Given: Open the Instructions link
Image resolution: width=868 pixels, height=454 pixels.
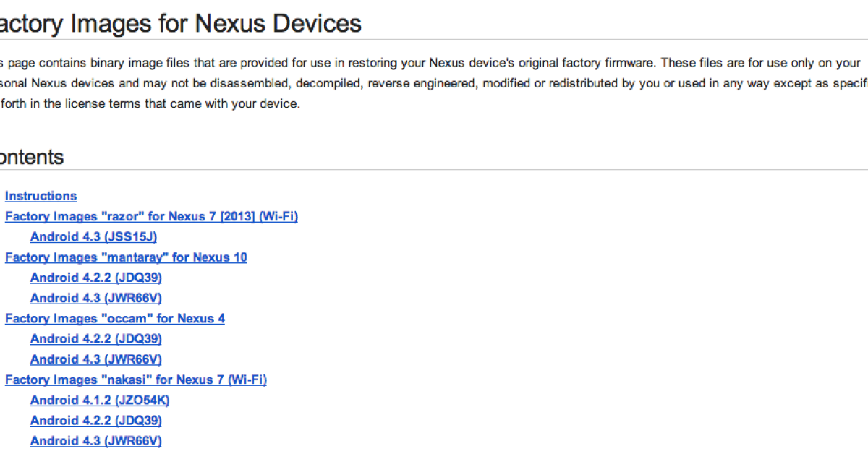Looking at the screenshot, I should (41, 196).
